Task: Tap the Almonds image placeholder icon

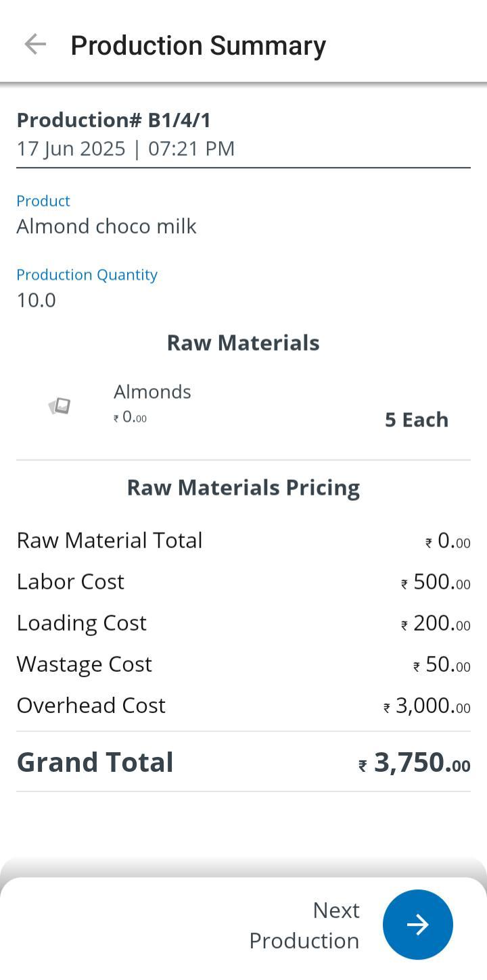Action: pyautogui.click(x=60, y=406)
